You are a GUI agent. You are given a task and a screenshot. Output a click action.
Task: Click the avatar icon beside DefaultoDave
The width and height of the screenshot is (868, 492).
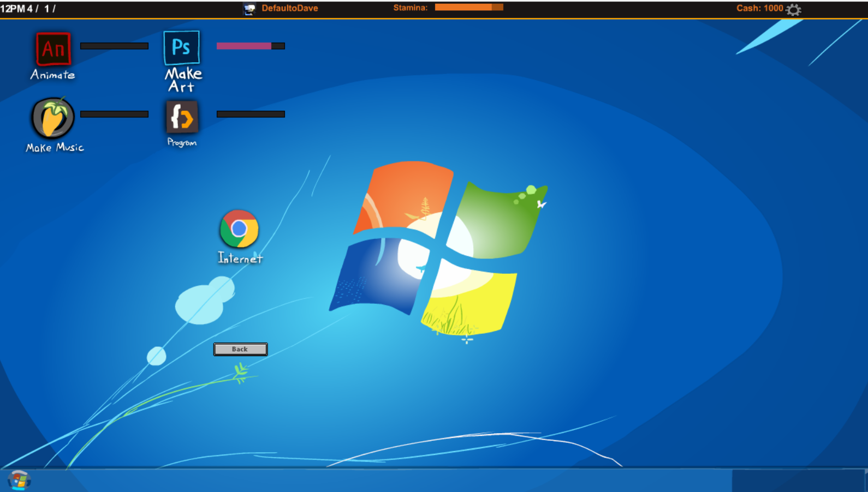[x=249, y=9]
